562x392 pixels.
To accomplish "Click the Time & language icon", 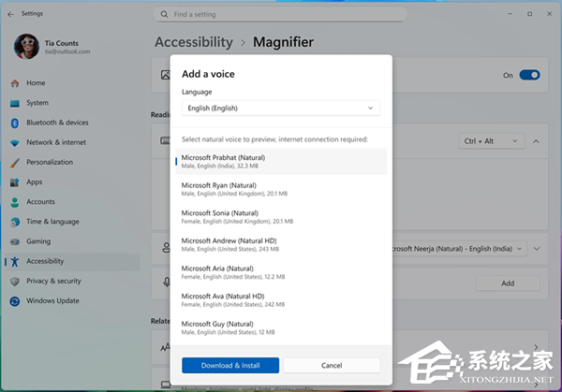I will click(15, 222).
